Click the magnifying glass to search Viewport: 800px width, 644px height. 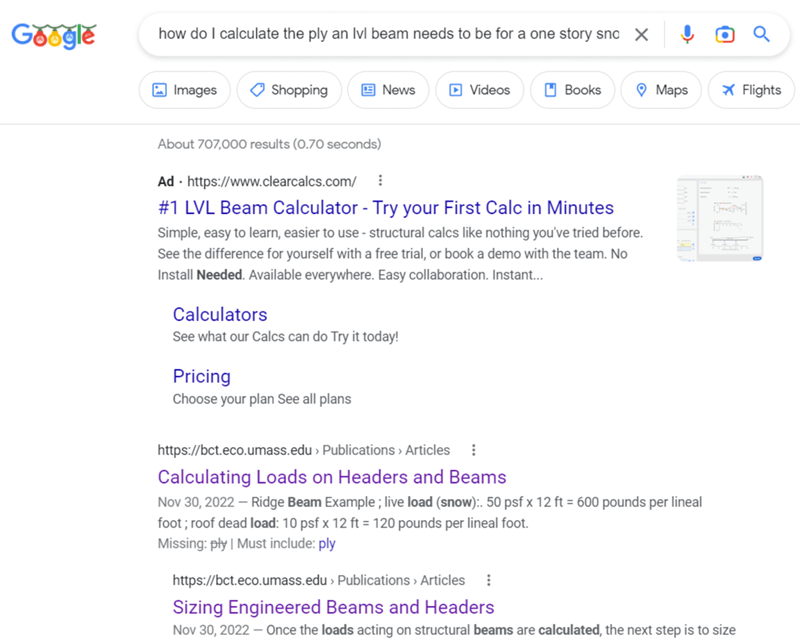762,33
